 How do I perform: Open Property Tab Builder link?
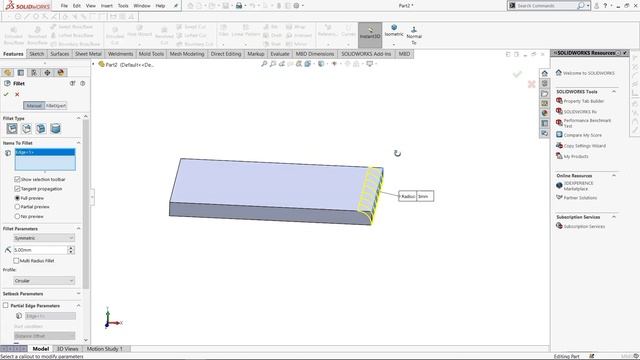pyautogui.click(x=584, y=101)
